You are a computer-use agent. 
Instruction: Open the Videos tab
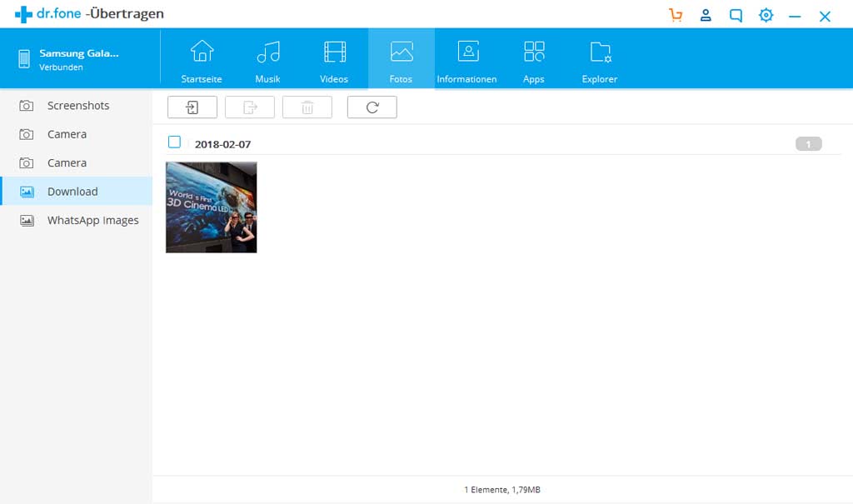pyautogui.click(x=334, y=58)
